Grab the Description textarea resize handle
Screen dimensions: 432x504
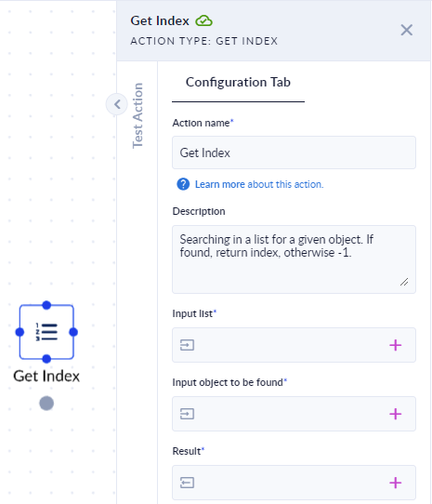click(404, 282)
